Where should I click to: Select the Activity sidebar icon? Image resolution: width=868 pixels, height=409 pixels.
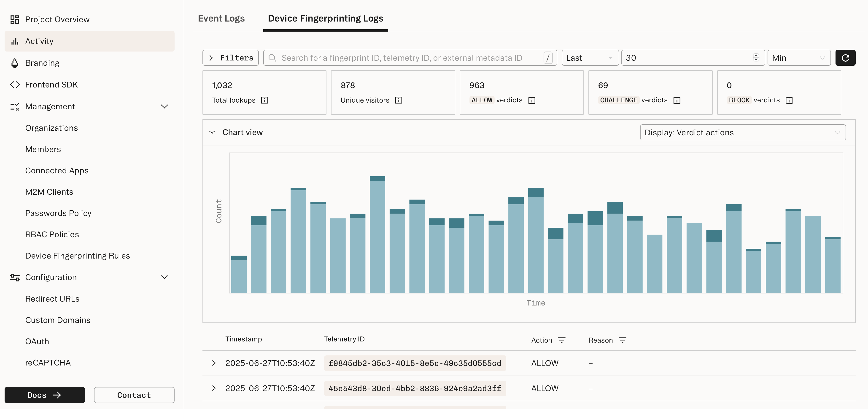(15, 41)
